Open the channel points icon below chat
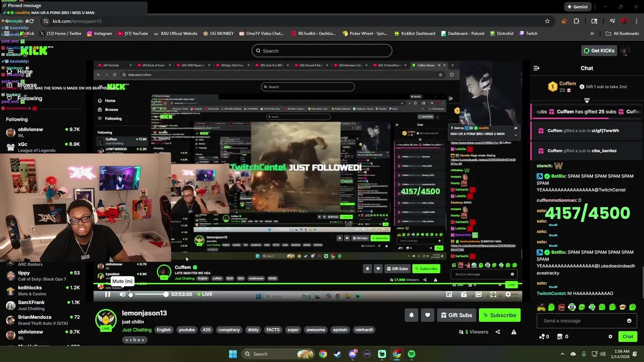The width and height of the screenshot is (644, 362). pyautogui.click(x=541, y=337)
